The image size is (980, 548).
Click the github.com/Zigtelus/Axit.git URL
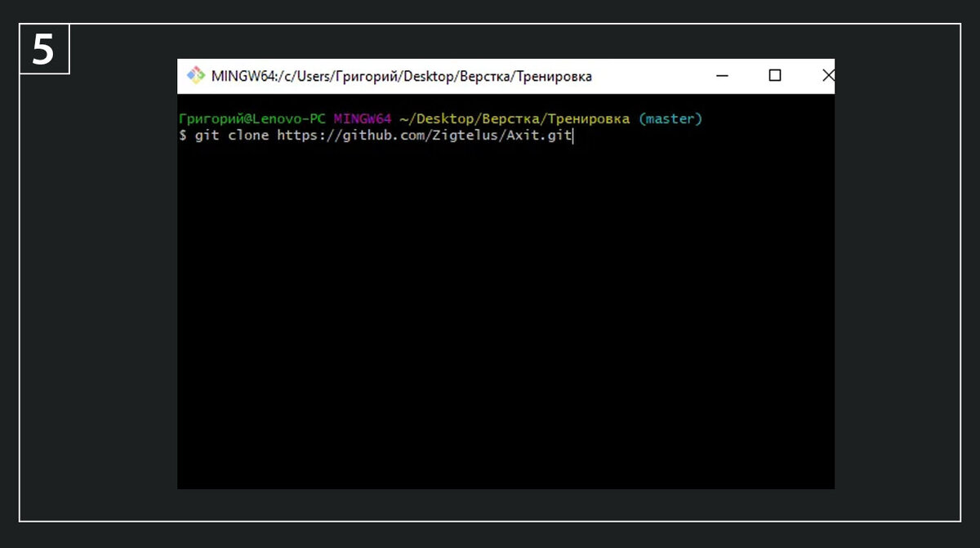(x=425, y=136)
